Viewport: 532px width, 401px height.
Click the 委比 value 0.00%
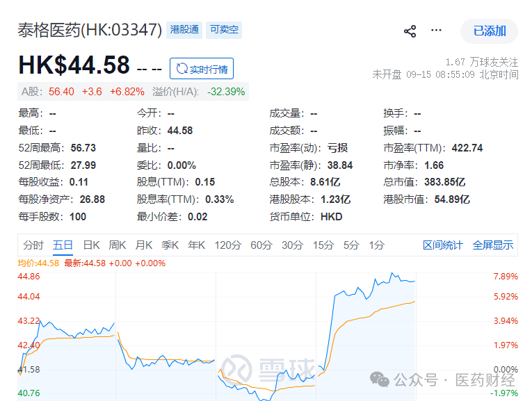tap(182, 165)
